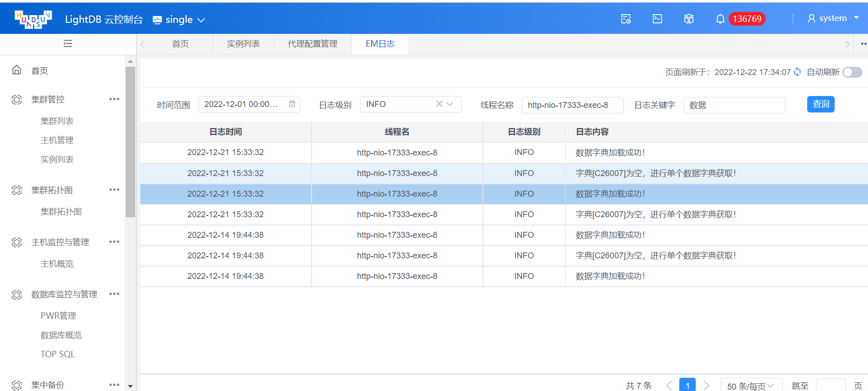Click the 数据库监控与管理 group icon
The height and width of the screenshot is (391, 868).
[16, 294]
